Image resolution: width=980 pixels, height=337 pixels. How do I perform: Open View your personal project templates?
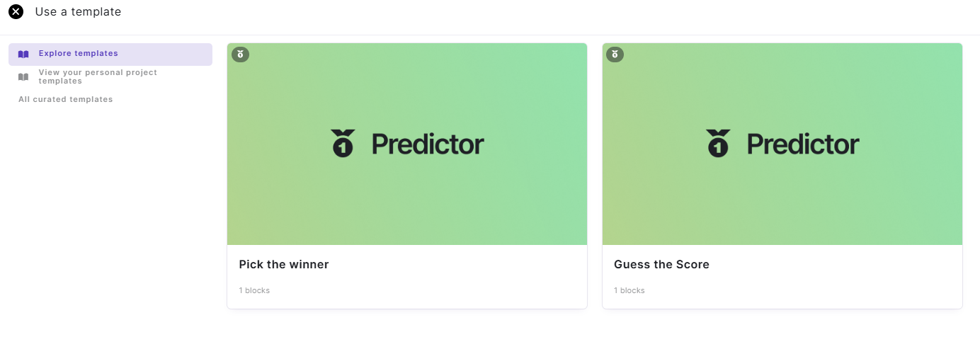pyautogui.click(x=98, y=76)
